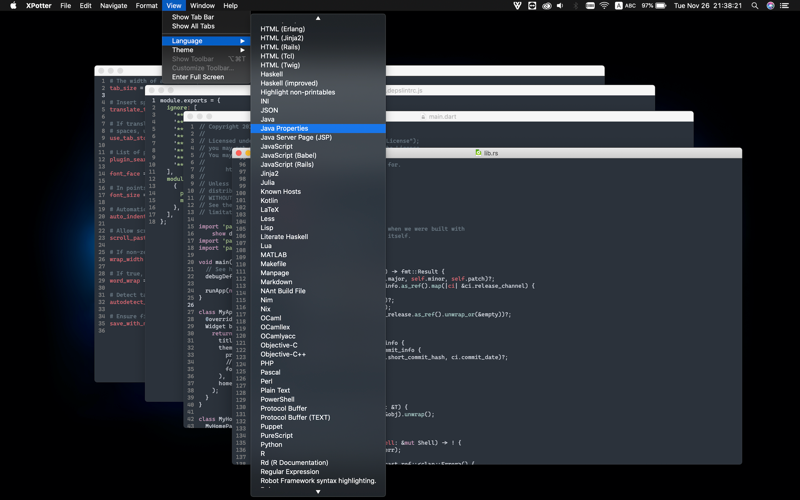Screen dimensions: 800x500
Task: Click the Wi-Fi status icon
Action: (x=604, y=6)
